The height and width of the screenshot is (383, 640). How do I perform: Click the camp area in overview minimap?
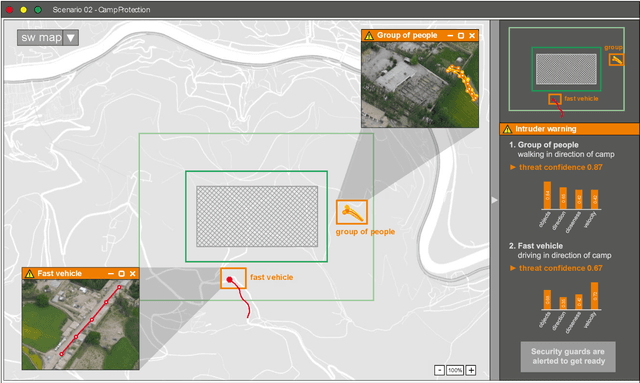(x=566, y=69)
